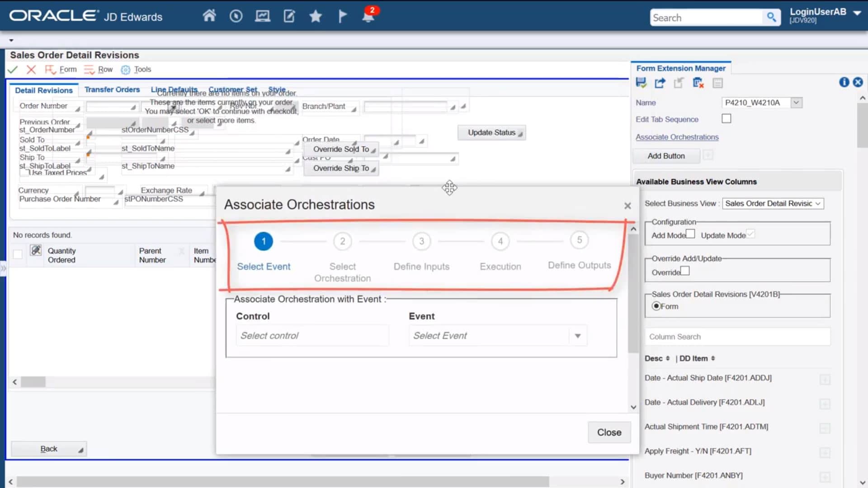Type in the Column Search field
This screenshot has height=488, width=868.
point(737,336)
